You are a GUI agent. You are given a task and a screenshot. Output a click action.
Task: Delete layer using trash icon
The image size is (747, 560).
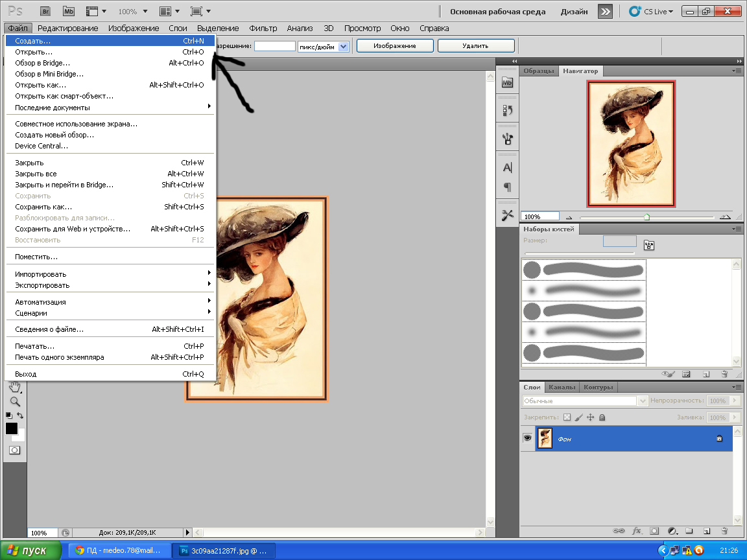pos(724,530)
